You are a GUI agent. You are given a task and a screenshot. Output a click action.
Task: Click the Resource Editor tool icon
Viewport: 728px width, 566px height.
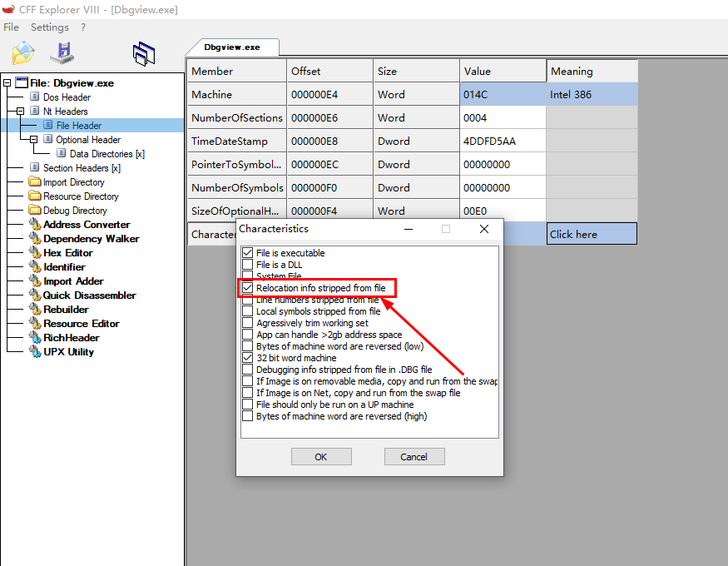(x=35, y=323)
